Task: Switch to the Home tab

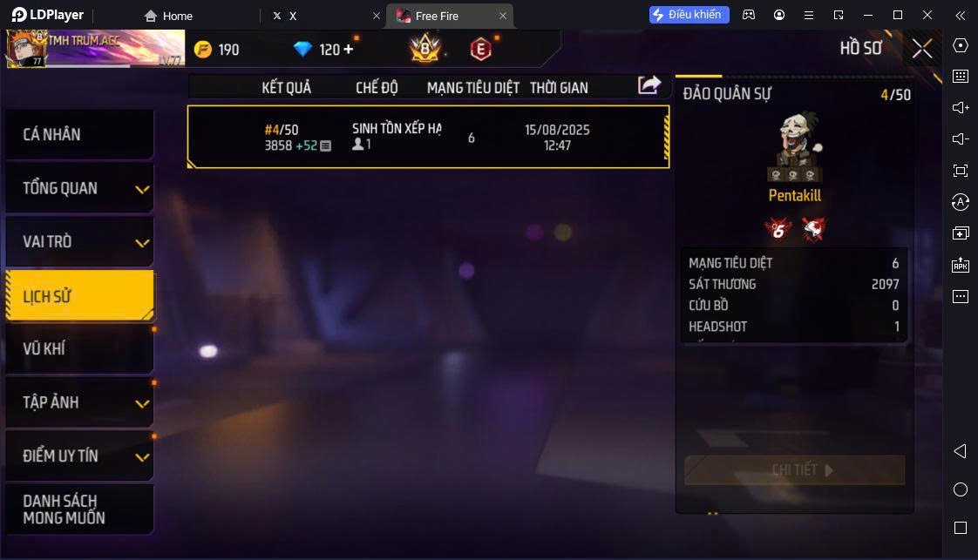Action: (168, 17)
